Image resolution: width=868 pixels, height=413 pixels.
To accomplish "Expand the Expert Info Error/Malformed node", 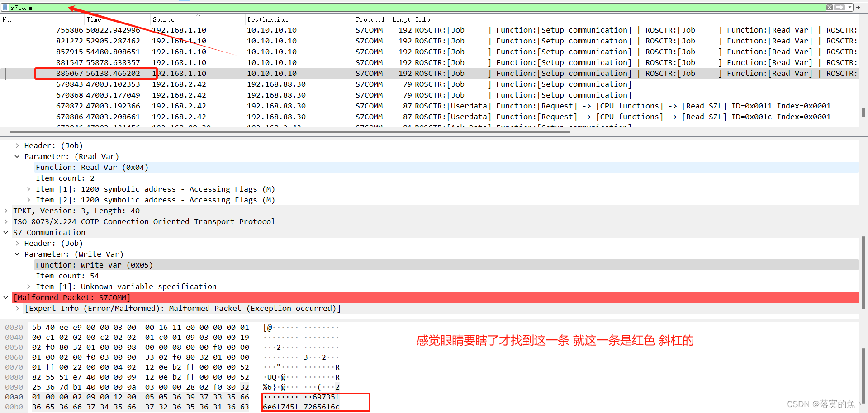I will 17,308.
